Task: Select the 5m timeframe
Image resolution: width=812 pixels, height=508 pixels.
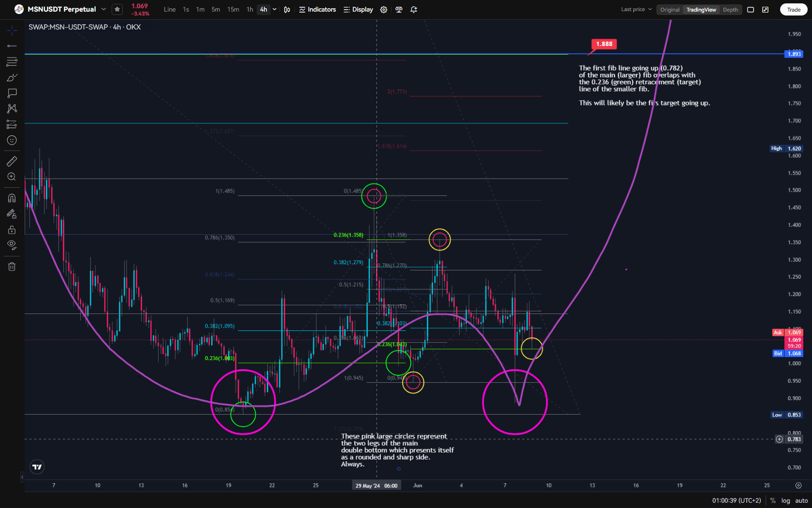Action: tap(216, 10)
